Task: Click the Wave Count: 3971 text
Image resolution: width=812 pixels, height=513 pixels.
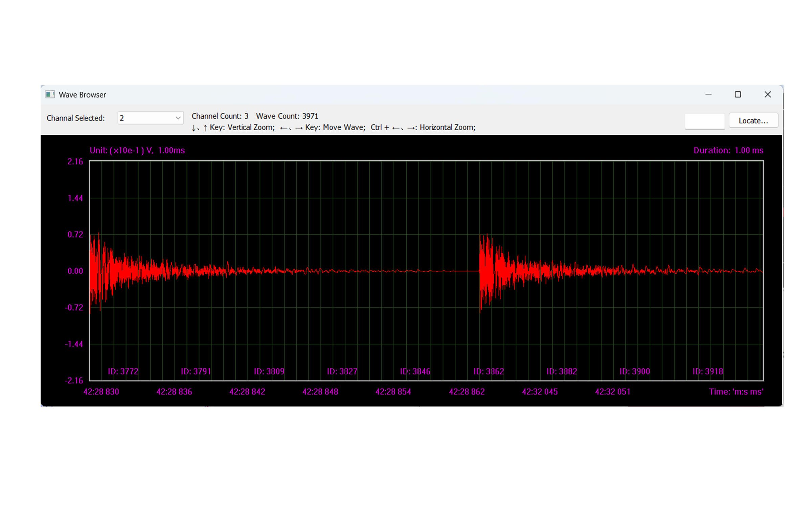Action: point(287,116)
